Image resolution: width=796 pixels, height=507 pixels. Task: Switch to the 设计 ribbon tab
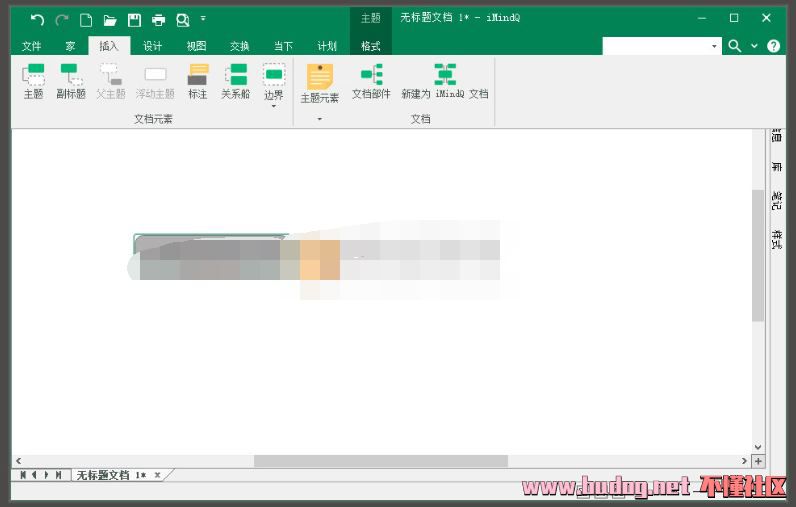[152, 46]
